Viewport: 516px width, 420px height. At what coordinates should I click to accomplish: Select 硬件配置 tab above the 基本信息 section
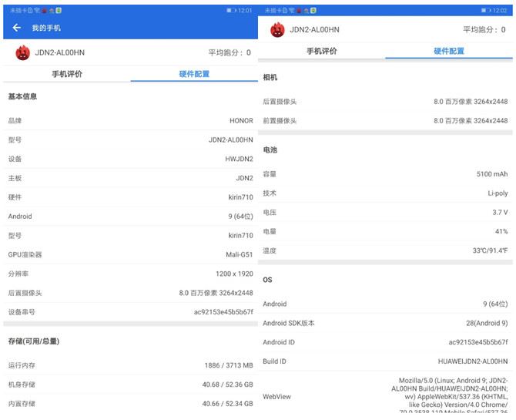[194, 74]
